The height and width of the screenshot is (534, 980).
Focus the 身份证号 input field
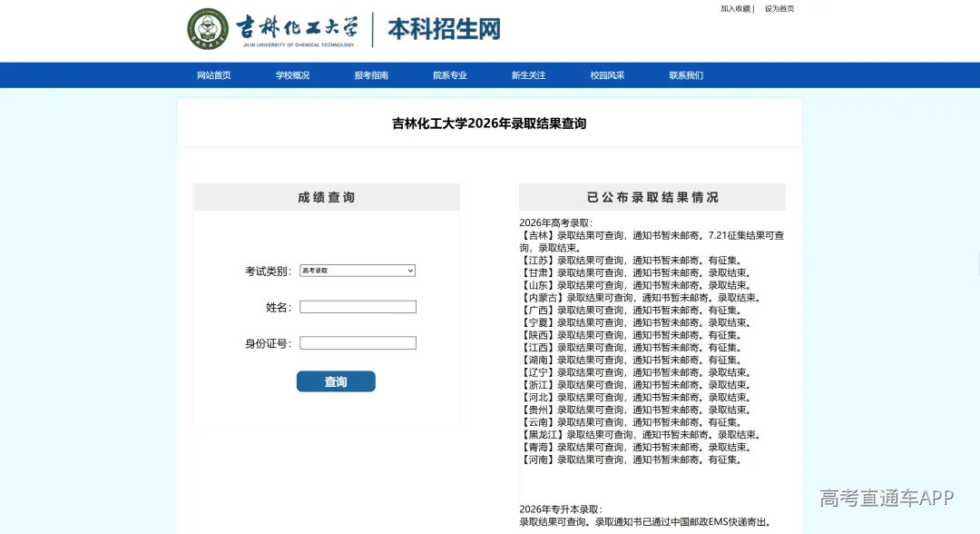click(x=358, y=342)
